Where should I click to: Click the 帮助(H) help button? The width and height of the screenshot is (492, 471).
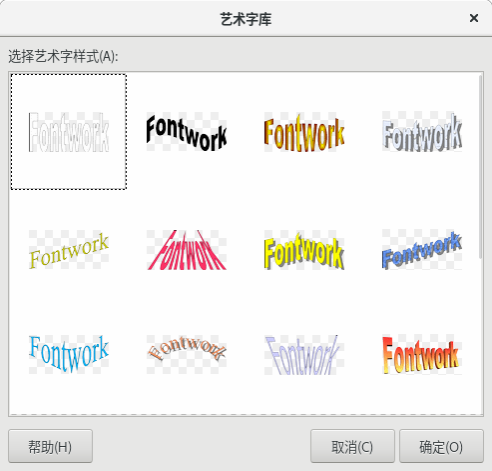coord(50,446)
